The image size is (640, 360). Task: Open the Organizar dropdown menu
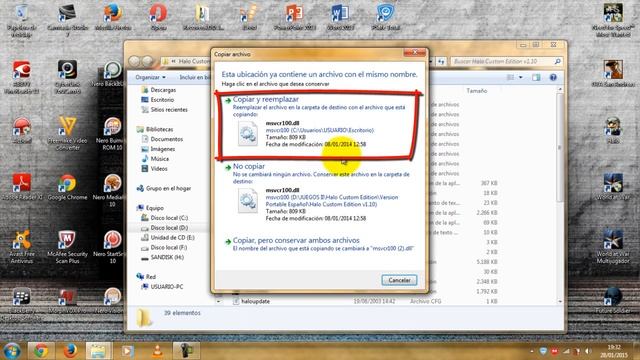coord(151,77)
